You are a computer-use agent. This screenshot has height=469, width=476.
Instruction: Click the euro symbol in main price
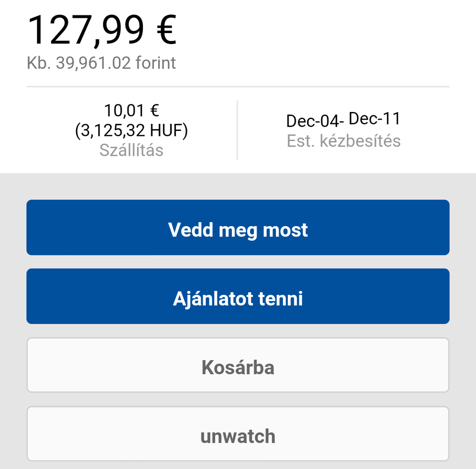tap(166, 30)
